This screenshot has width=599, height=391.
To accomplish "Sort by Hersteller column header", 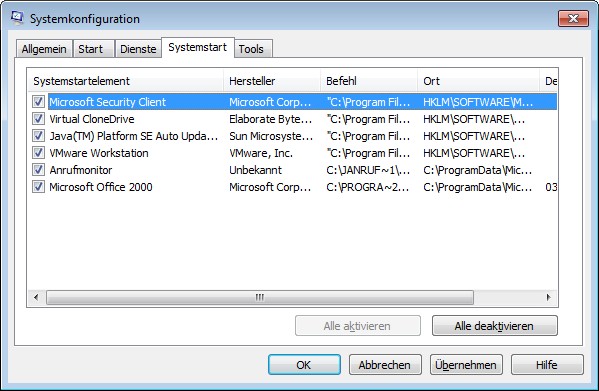I will 272,81.
